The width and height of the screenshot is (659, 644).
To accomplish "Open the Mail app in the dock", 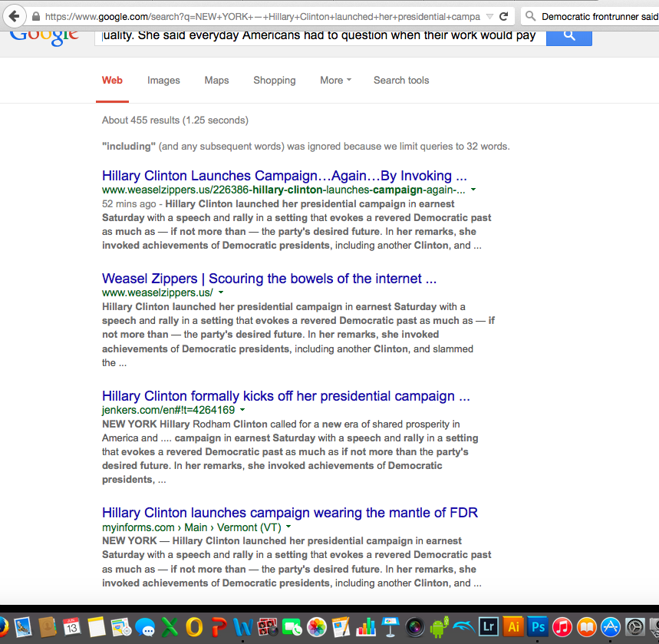I will point(23,628).
